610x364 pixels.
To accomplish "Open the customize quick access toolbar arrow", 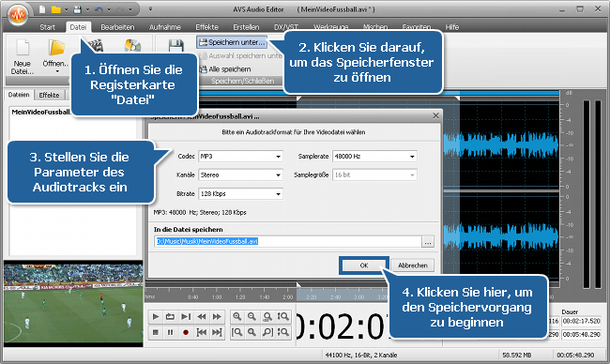I will (150, 9).
